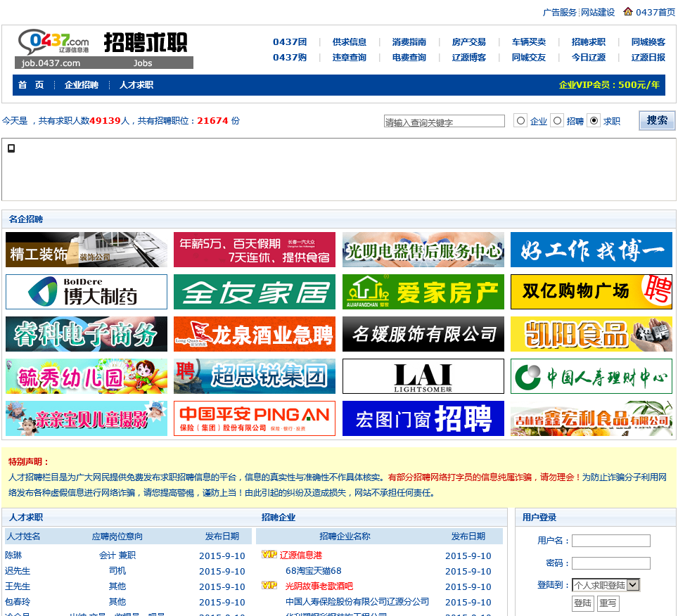Open the 名媛服饰有限公司 banner
Image resolution: width=678 pixels, height=616 pixels.
tap(423, 334)
